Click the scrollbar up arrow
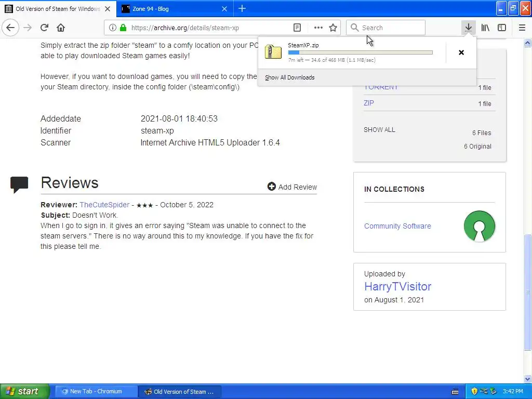Image resolution: width=532 pixels, height=399 pixels. pos(528,43)
